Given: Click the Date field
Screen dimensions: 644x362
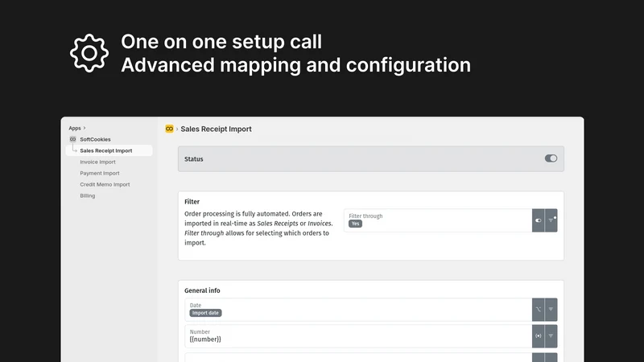Looking at the screenshot, I should coord(358,310).
